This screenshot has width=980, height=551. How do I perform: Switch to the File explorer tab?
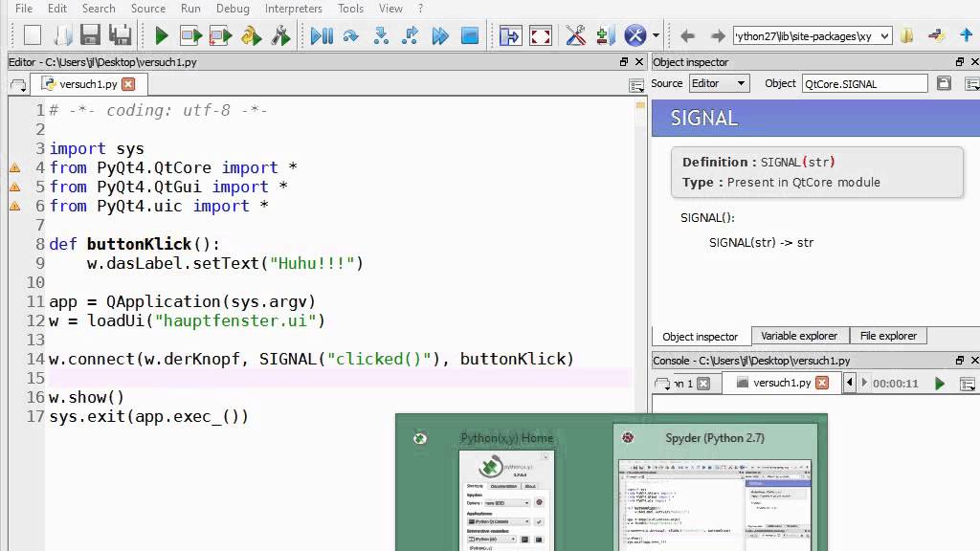pos(888,336)
